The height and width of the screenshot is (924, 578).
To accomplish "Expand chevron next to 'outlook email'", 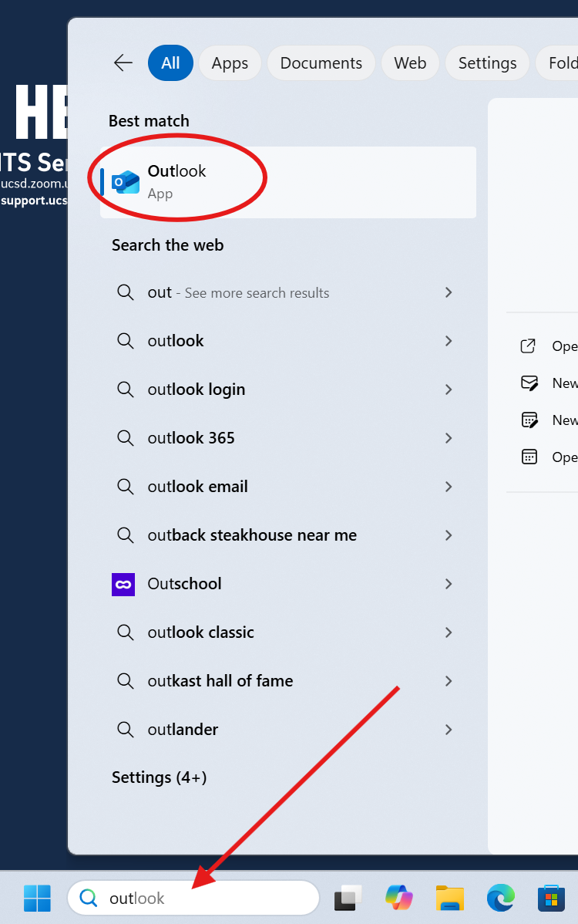I will (x=449, y=487).
